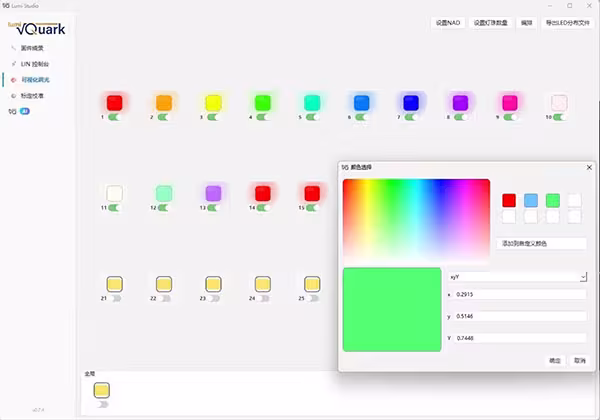600x420 pixels.
Task: Select the yellow LED tile number 22
Action: [x=164, y=284]
